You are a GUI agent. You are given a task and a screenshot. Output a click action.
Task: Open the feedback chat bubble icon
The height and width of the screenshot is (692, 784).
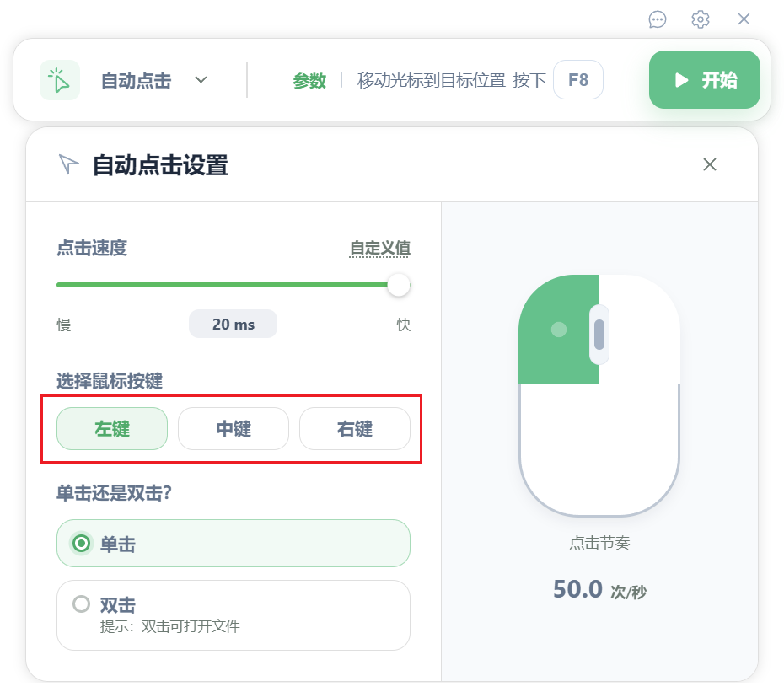[x=657, y=19]
